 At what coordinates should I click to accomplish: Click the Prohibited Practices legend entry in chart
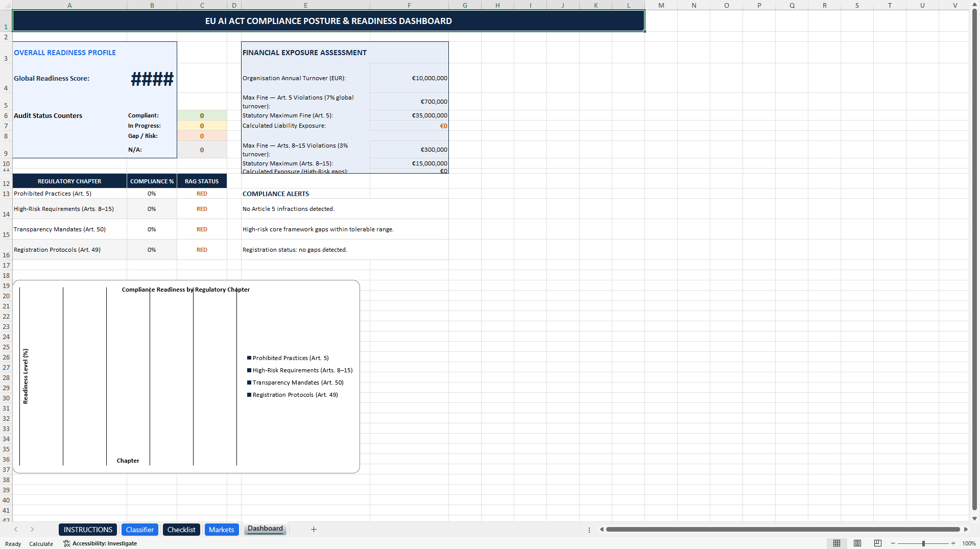[x=288, y=358]
